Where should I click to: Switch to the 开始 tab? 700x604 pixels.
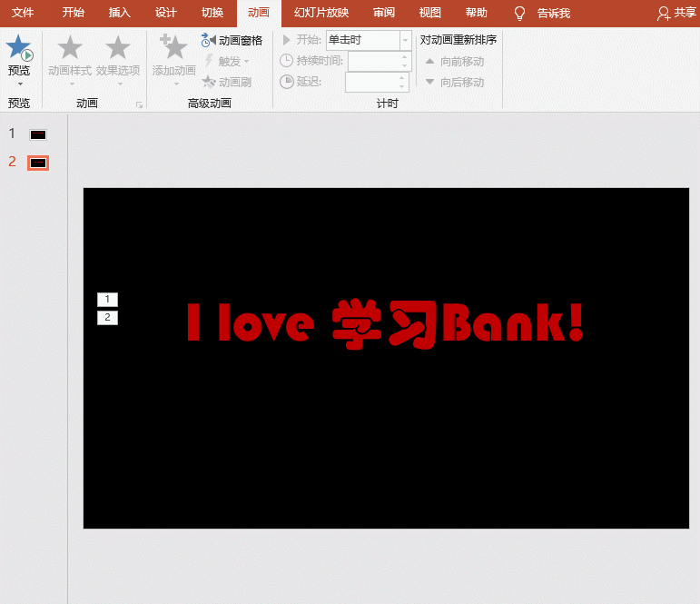tap(74, 13)
